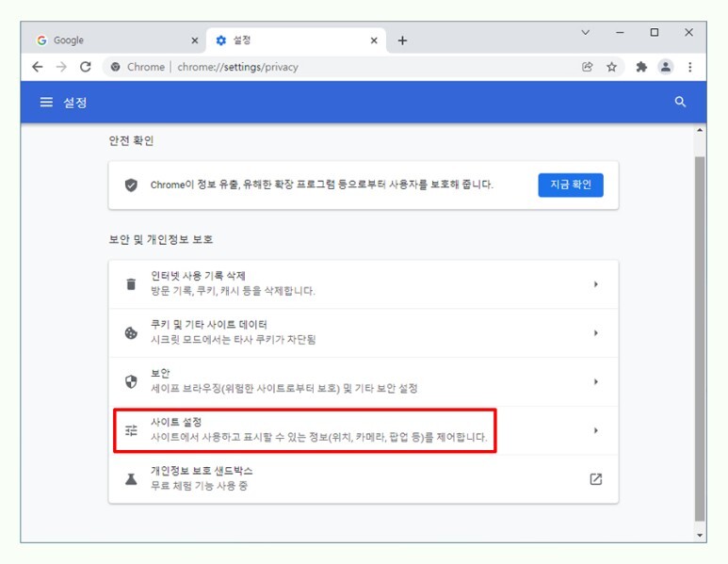Open 쿠키 및 기타 사이트 데이터 row title
The image size is (728, 564).
(x=209, y=325)
